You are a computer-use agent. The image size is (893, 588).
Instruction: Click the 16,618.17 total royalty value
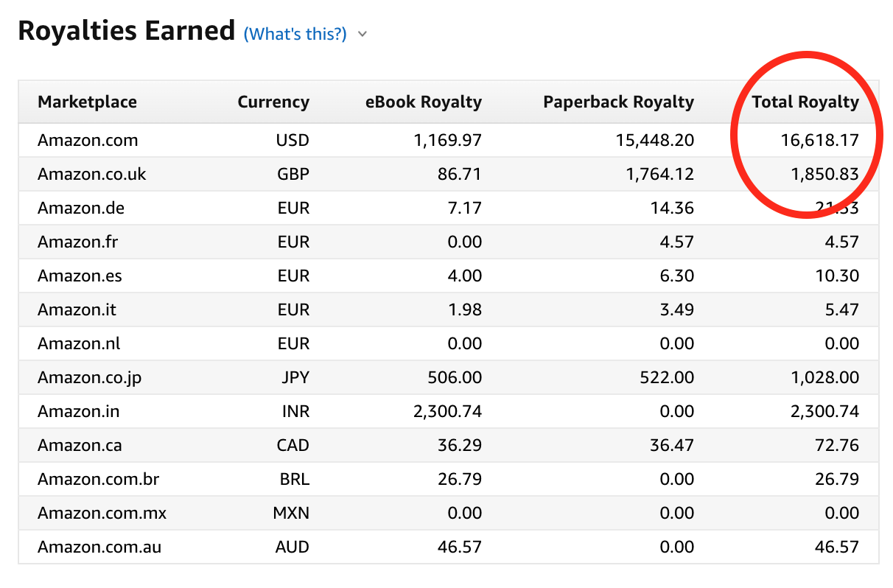click(x=819, y=140)
